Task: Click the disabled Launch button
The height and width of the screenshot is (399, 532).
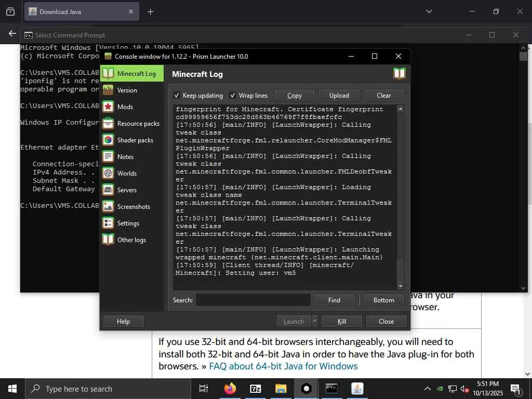Action: point(294,321)
